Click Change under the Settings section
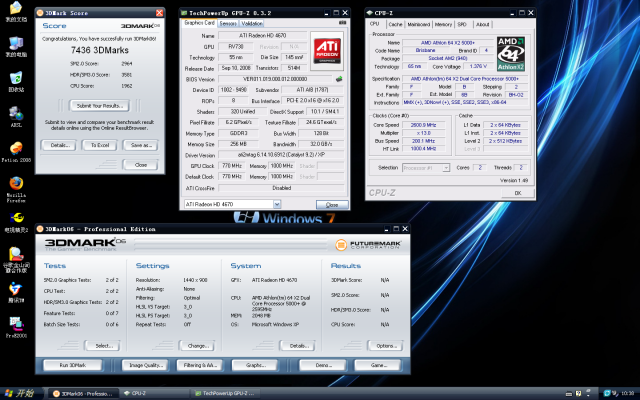The image size is (640, 400). tap(198, 346)
